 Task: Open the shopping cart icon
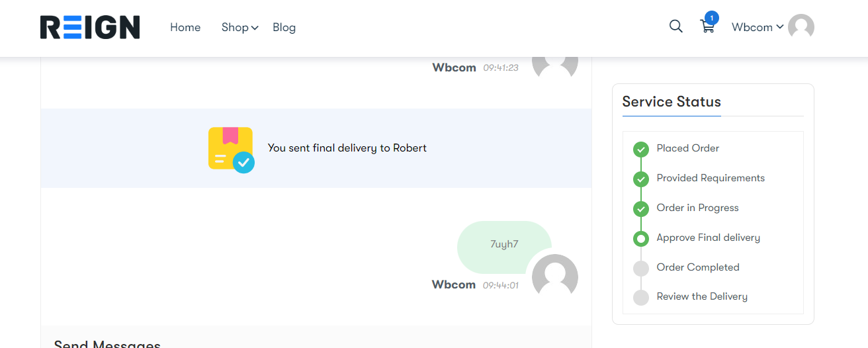pyautogui.click(x=707, y=27)
